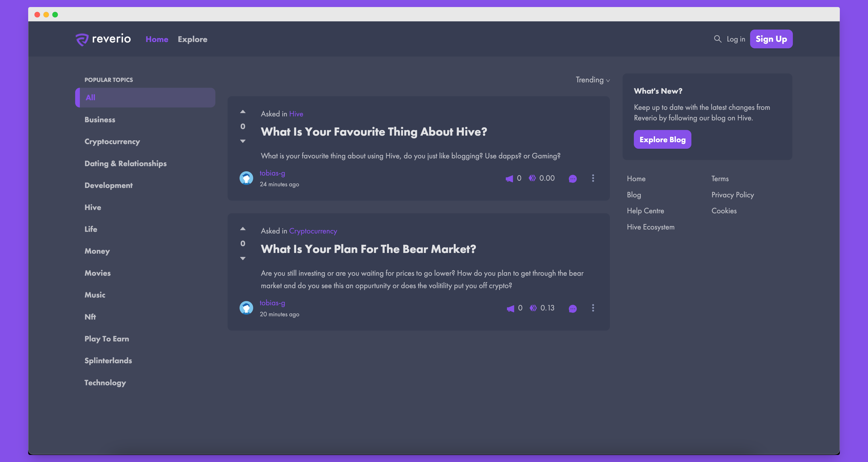The image size is (868, 462).
Task: Click the Explore Blog button
Action: pyautogui.click(x=662, y=139)
